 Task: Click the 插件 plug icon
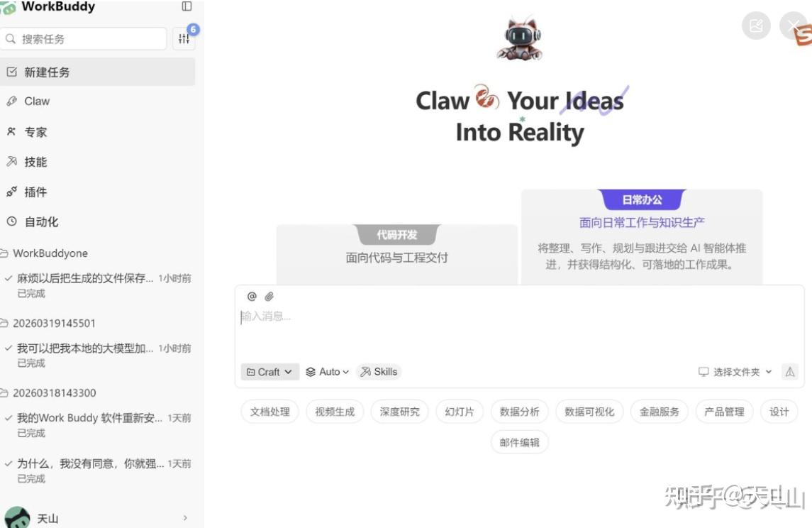tap(11, 192)
